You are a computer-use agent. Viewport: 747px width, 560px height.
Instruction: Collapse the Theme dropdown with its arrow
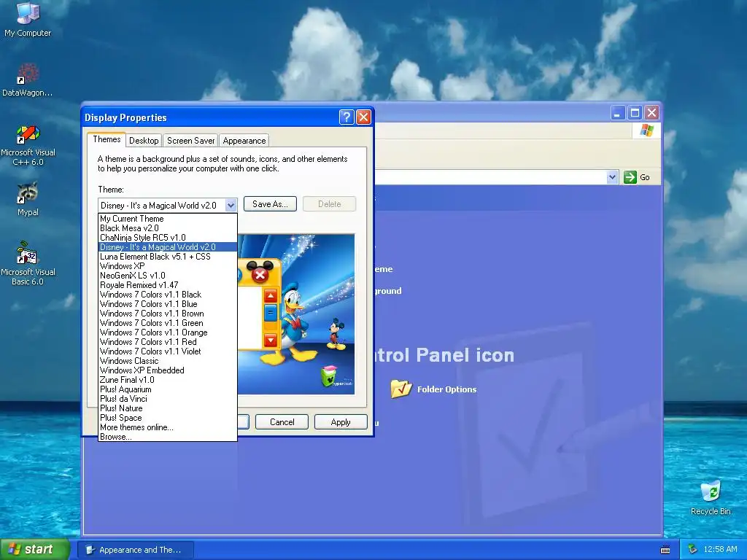231,205
